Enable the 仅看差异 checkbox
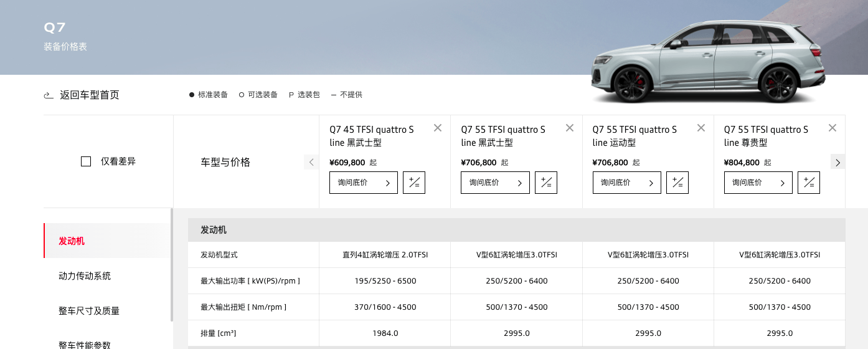868x349 pixels. 86,161
